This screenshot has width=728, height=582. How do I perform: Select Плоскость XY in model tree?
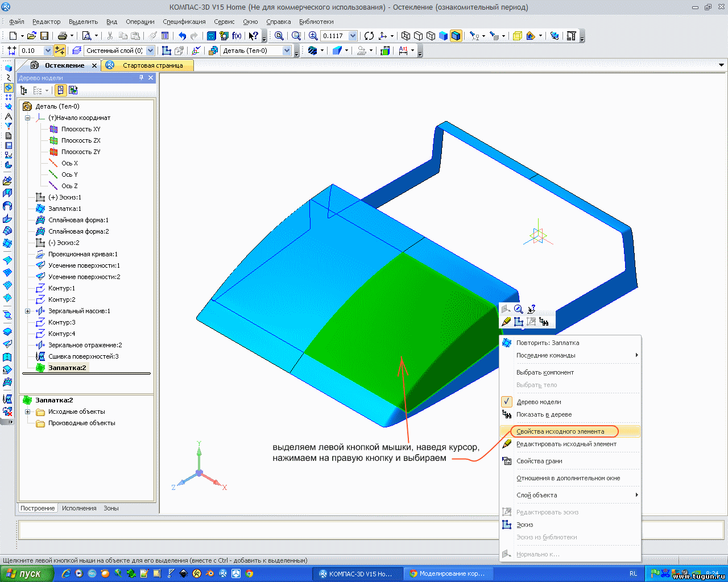point(81,129)
